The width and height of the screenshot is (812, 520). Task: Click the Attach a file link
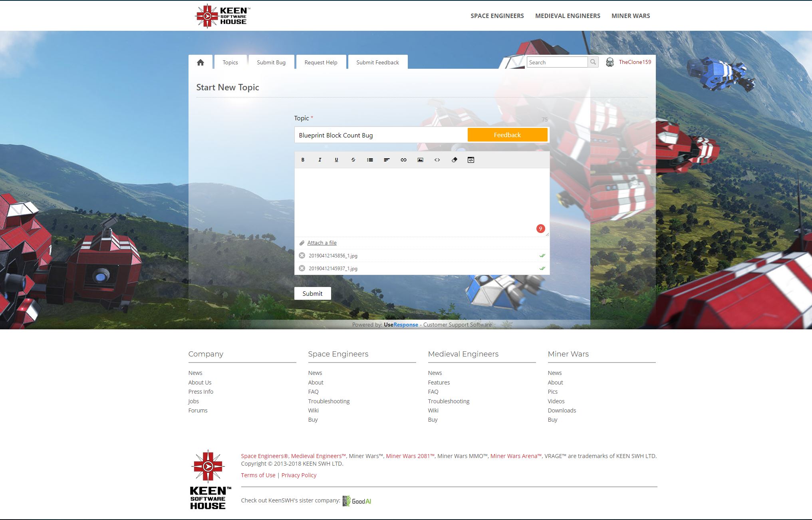pyautogui.click(x=322, y=243)
